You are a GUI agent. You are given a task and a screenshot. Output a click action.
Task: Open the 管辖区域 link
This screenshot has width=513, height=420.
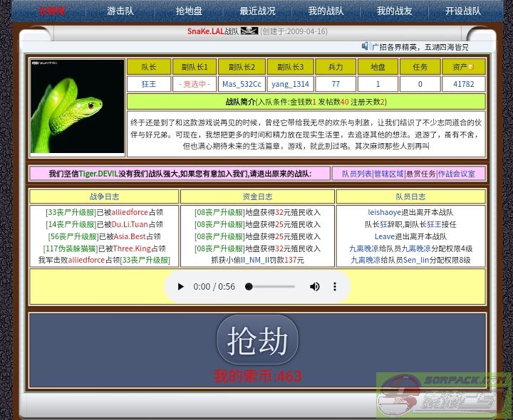click(389, 174)
